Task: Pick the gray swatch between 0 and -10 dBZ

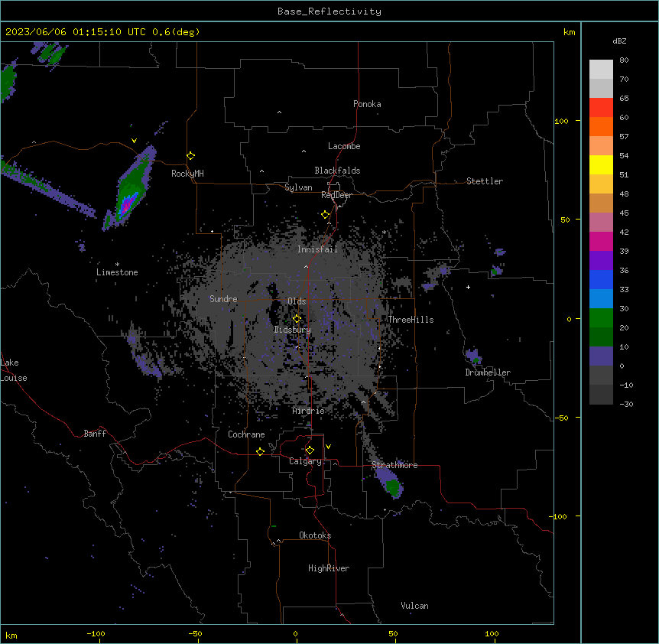Action: (601, 376)
